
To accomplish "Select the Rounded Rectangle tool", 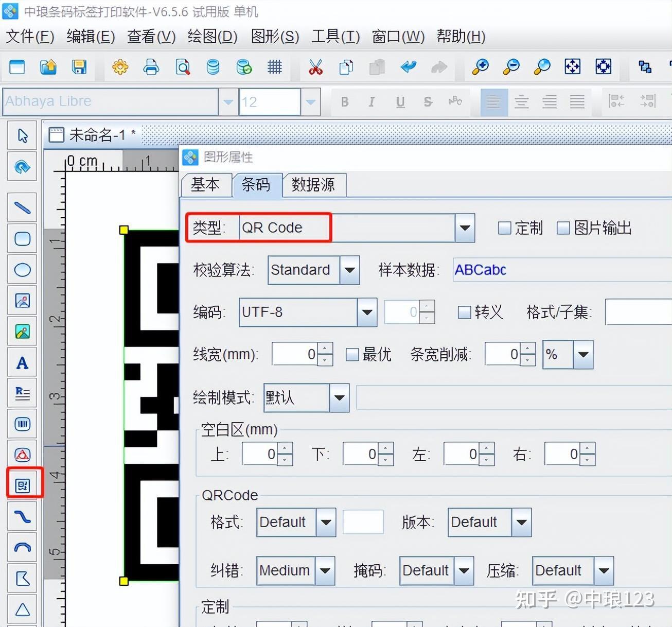I will coord(22,238).
